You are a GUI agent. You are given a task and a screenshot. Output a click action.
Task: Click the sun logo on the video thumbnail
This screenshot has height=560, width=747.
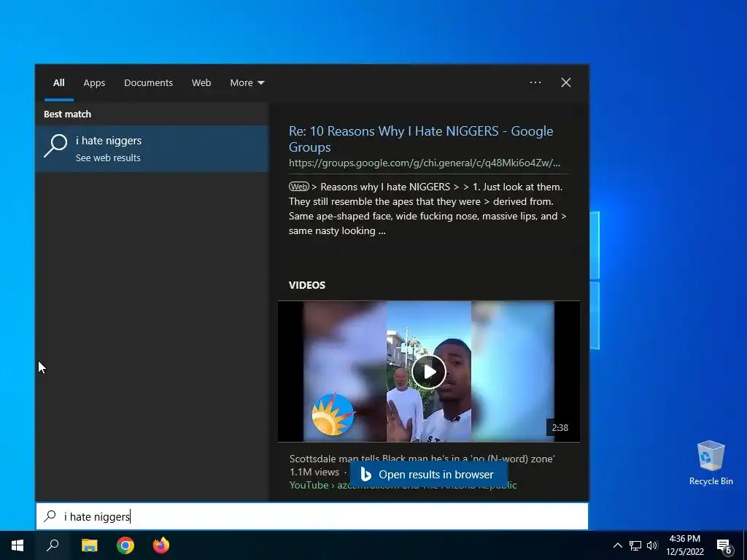333,414
